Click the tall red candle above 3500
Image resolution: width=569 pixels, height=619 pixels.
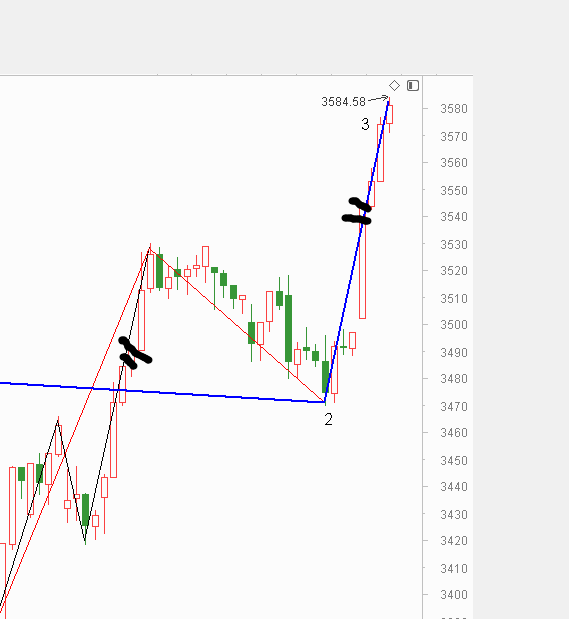(x=362, y=264)
